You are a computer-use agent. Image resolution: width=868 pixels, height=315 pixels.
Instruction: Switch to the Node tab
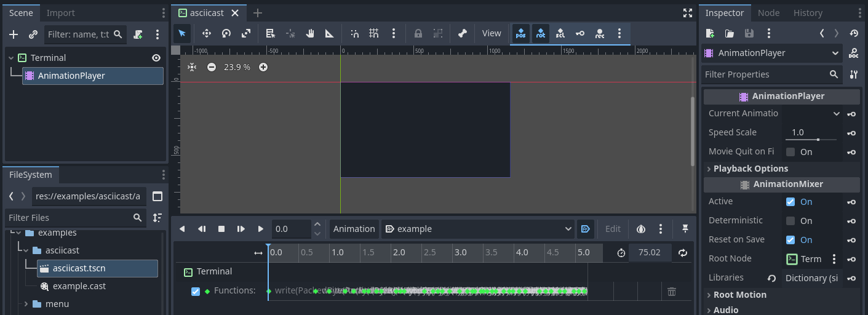pyautogui.click(x=768, y=13)
